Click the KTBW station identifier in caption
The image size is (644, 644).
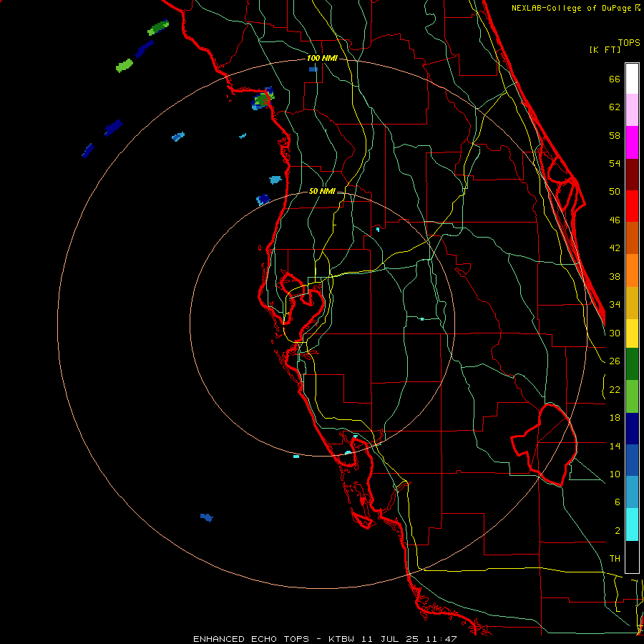coord(341,639)
